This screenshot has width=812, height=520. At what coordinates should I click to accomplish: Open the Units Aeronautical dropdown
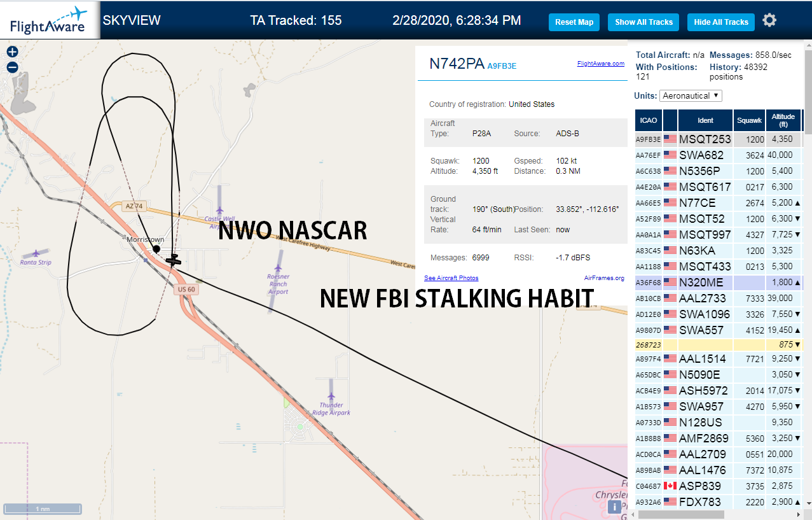(x=691, y=95)
